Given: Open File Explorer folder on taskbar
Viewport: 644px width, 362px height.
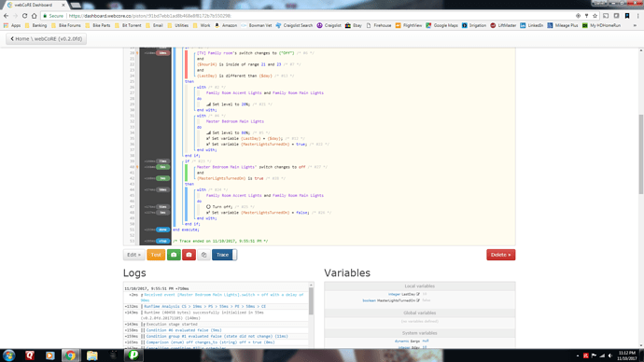Looking at the screenshot, I should pyautogui.click(x=91, y=355).
